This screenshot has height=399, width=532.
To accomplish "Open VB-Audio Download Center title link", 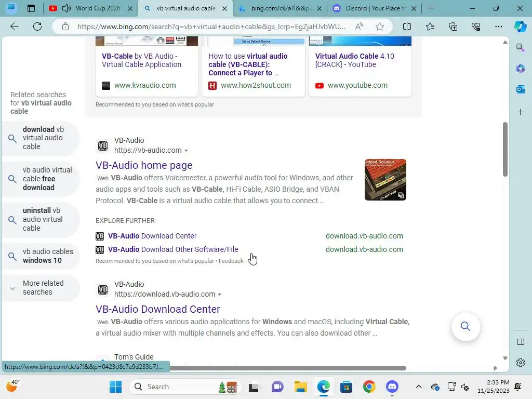I will (158, 309).
